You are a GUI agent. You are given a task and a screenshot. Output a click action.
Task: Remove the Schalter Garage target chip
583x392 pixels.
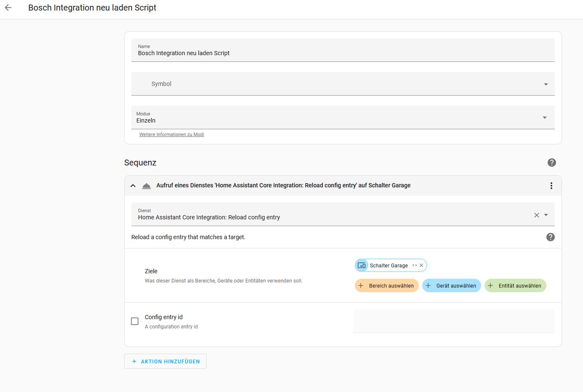[x=421, y=266]
